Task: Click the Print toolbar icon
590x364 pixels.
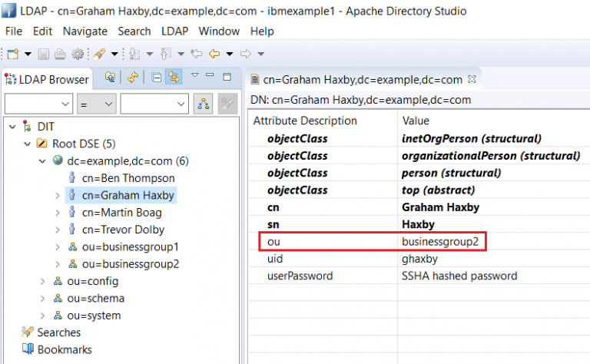Action: tap(60, 55)
